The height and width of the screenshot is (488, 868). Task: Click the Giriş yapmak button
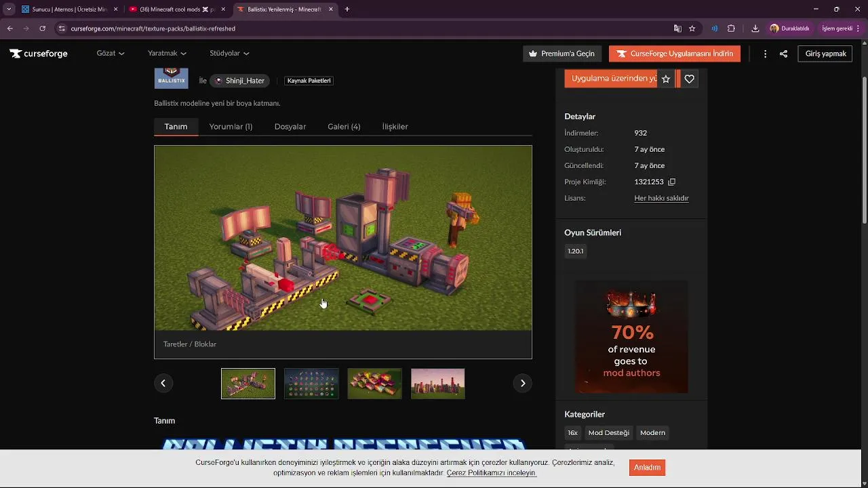[825, 54]
